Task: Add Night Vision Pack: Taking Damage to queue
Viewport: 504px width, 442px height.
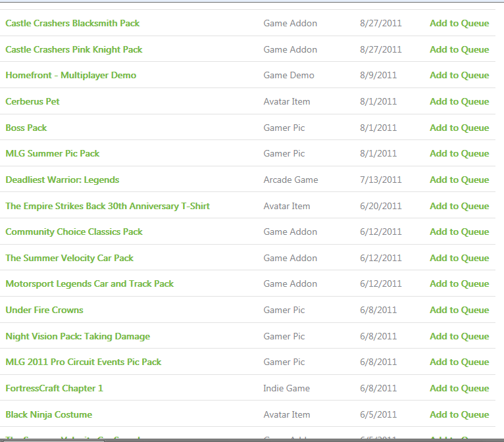Action: point(459,336)
